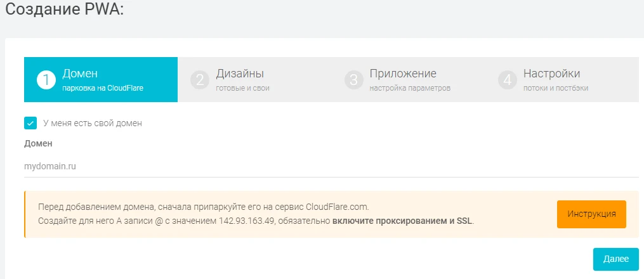Open step 1 Домен tab
Viewport: 644px width, 279px height.
101,80
